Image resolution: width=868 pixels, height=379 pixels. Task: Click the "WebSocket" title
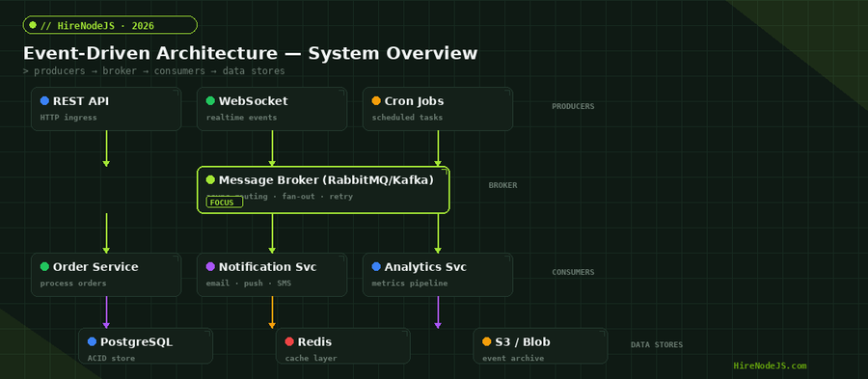click(x=254, y=101)
